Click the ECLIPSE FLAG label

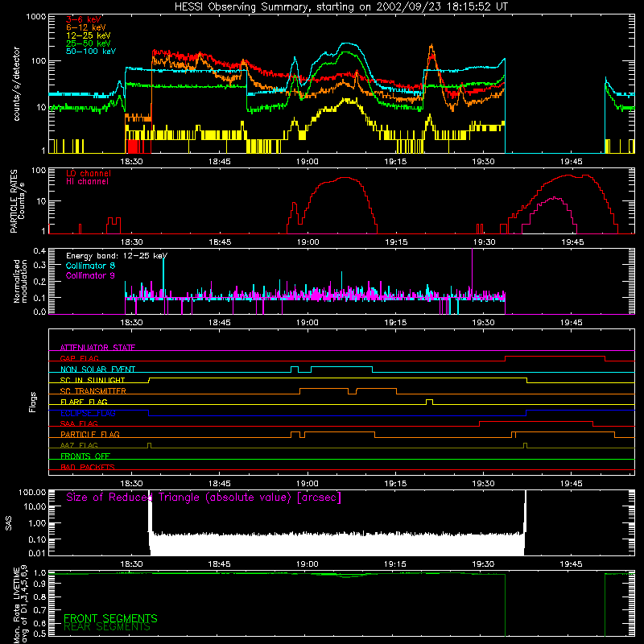(x=88, y=413)
